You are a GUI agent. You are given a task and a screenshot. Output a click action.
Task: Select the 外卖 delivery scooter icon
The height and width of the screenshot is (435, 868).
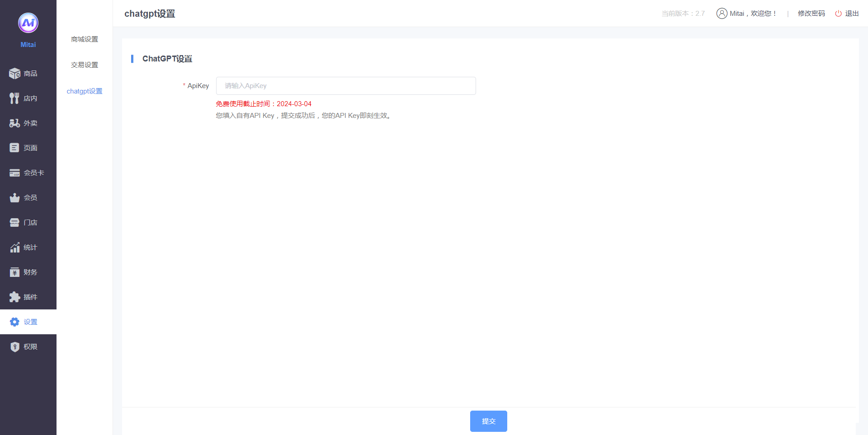click(x=14, y=123)
